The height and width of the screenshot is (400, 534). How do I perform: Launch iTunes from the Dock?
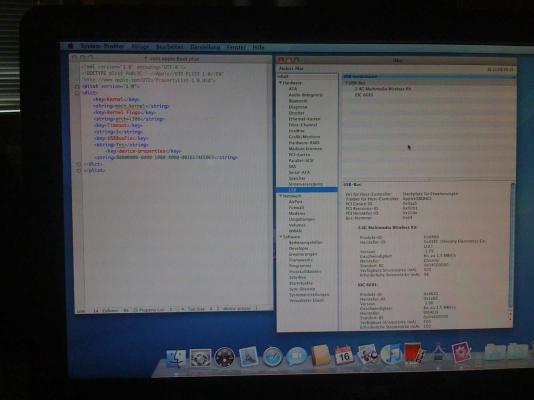(391, 354)
